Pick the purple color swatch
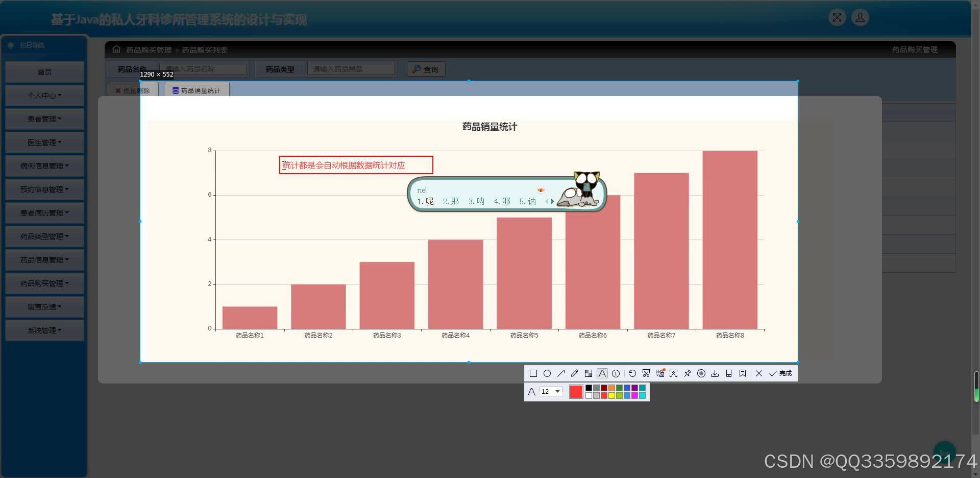The image size is (980, 478). (x=635, y=388)
